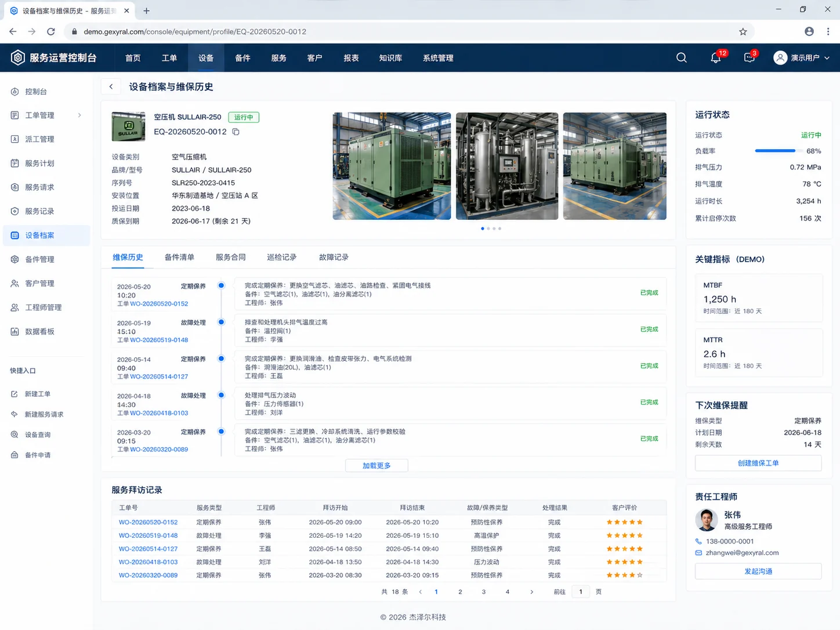The height and width of the screenshot is (630, 840).
Task: Expand the 工单管理 sidebar submenu
Action: 79,115
